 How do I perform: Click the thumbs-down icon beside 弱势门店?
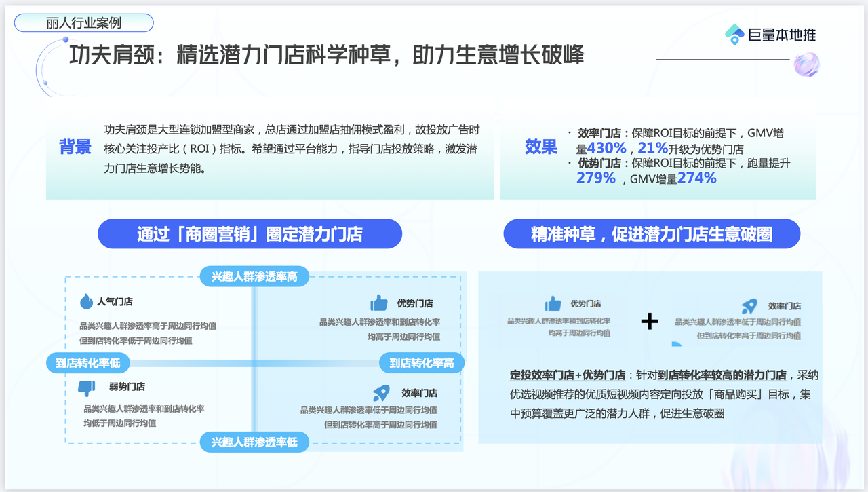[86, 387]
